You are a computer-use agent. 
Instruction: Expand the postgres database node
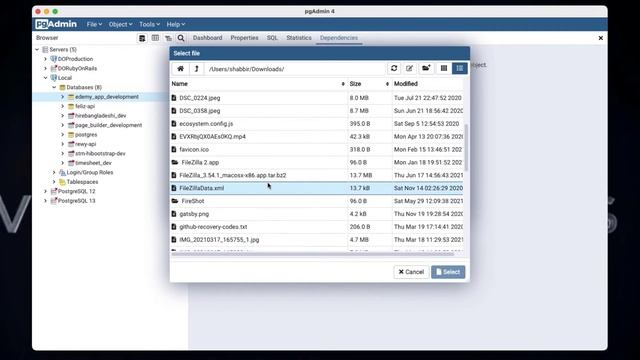pyautogui.click(x=63, y=134)
